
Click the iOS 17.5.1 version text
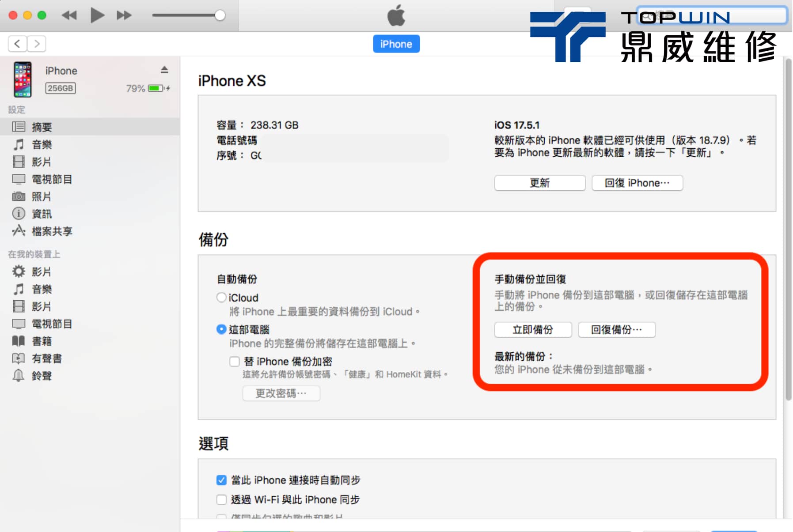click(x=517, y=125)
